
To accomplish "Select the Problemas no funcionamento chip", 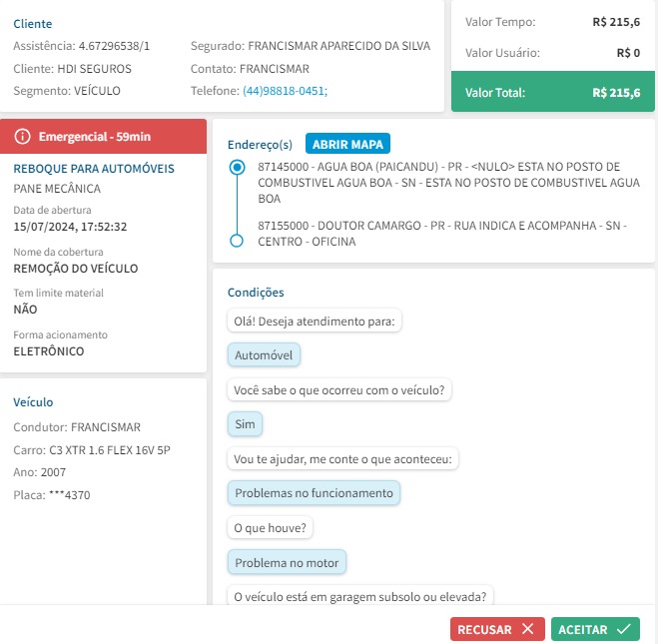I will coord(314,493).
